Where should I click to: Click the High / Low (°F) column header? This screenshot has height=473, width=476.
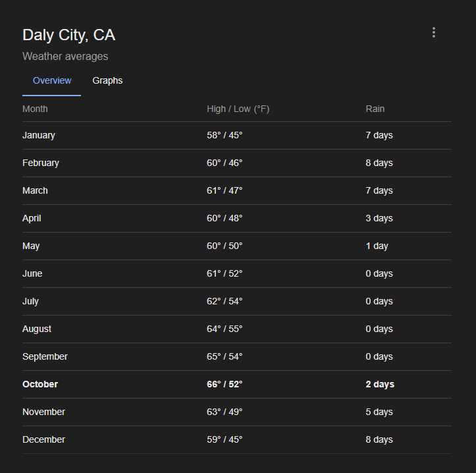(238, 109)
